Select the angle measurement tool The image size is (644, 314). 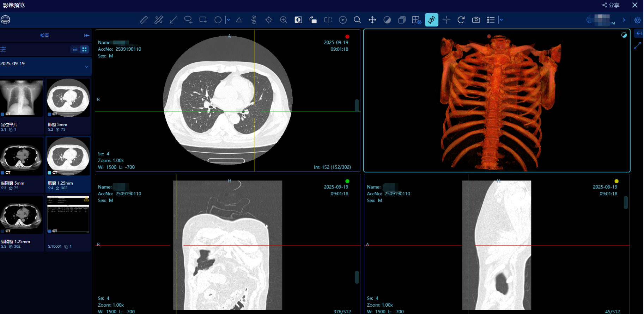click(239, 20)
